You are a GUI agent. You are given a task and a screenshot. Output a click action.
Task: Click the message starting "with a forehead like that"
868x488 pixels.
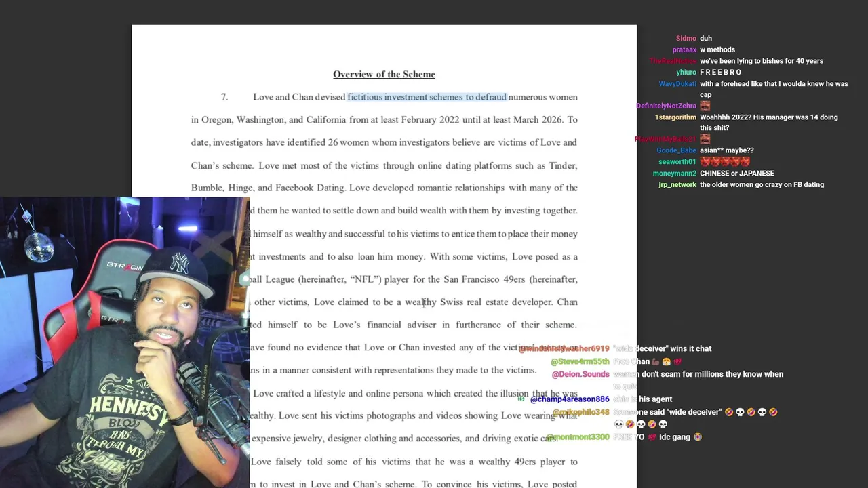point(774,89)
